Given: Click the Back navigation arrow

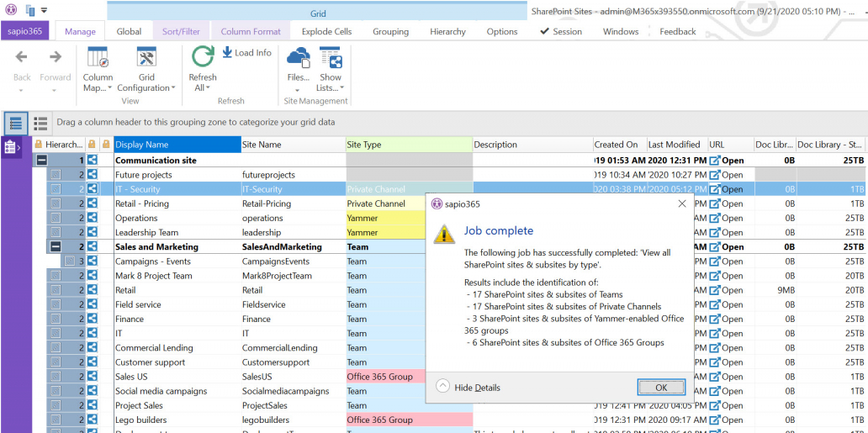Looking at the screenshot, I should pyautogui.click(x=22, y=56).
